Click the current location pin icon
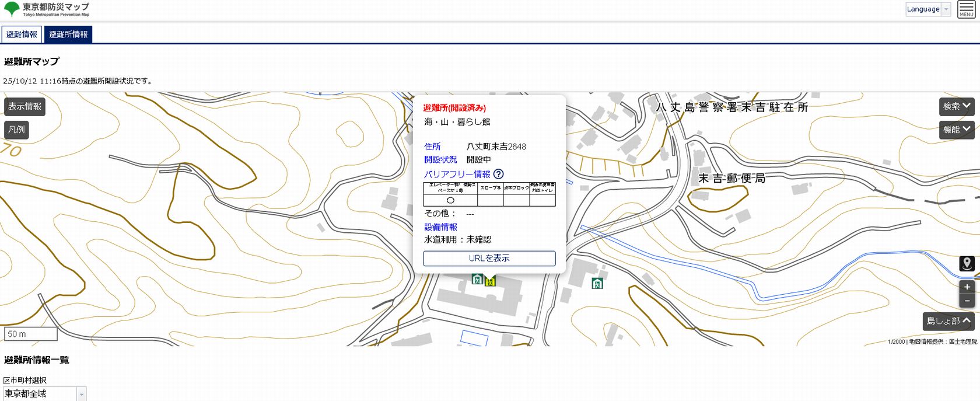 (x=967, y=264)
